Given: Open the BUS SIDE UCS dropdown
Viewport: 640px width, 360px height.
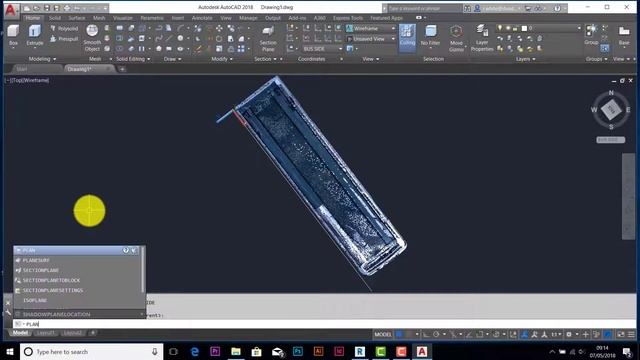Looking at the screenshot, I should [x=322, y=49].
